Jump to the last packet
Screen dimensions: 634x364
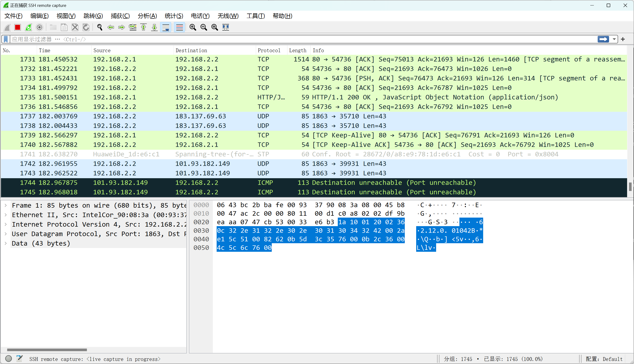[154, 27]
